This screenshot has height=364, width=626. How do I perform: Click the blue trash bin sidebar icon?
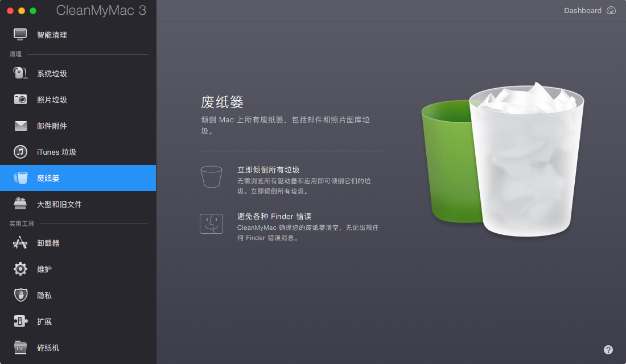point(20,178)
